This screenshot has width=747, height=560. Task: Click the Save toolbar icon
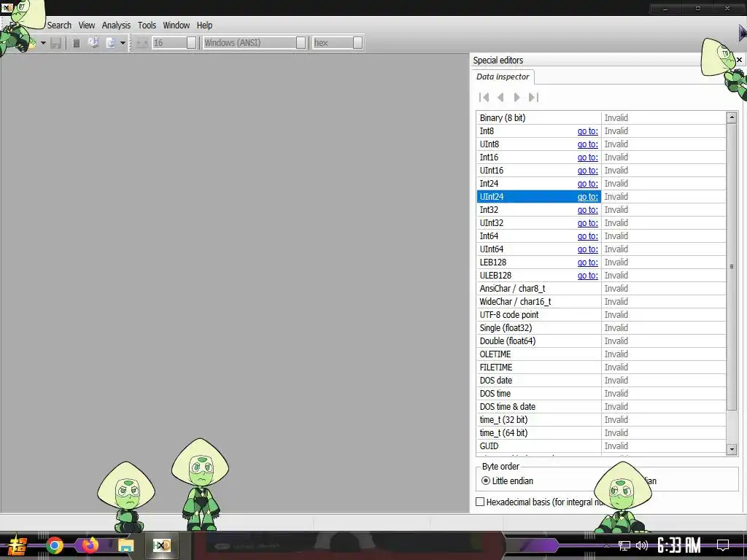pos(55,43)
